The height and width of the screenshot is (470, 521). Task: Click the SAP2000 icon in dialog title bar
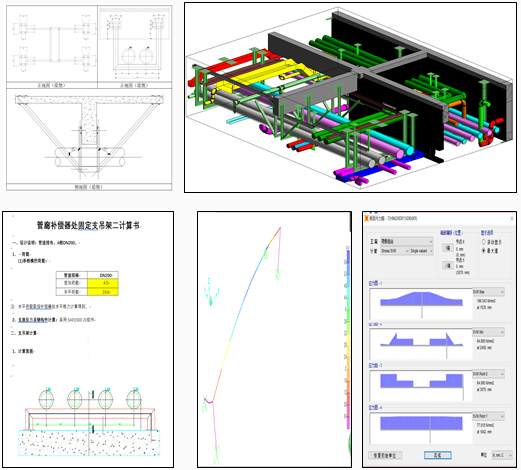point(367,218)
